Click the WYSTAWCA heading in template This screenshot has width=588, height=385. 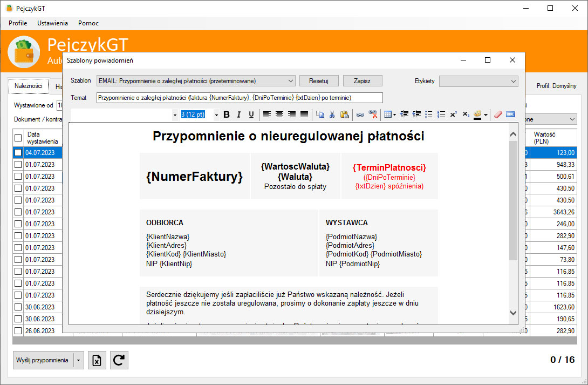click(346, 223)
